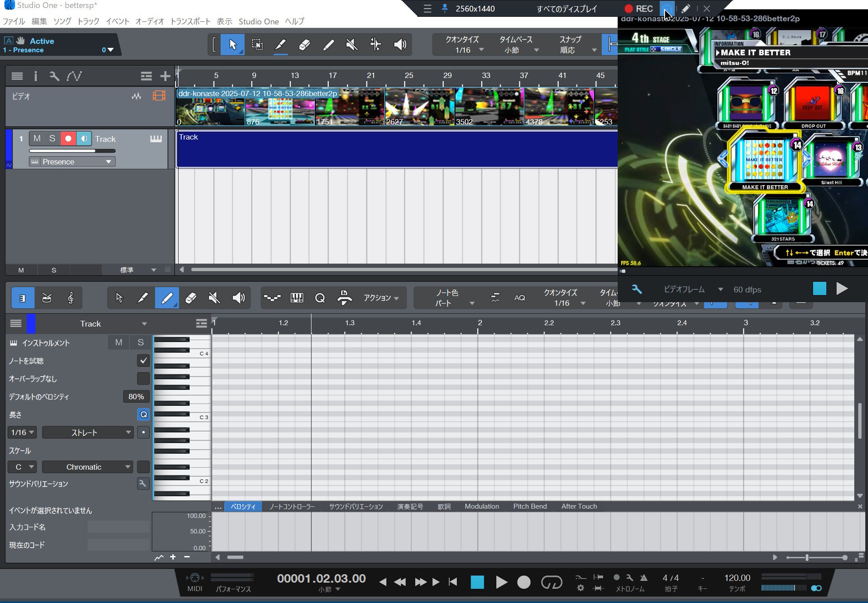Open the Transport menu

tap(191, 21)
